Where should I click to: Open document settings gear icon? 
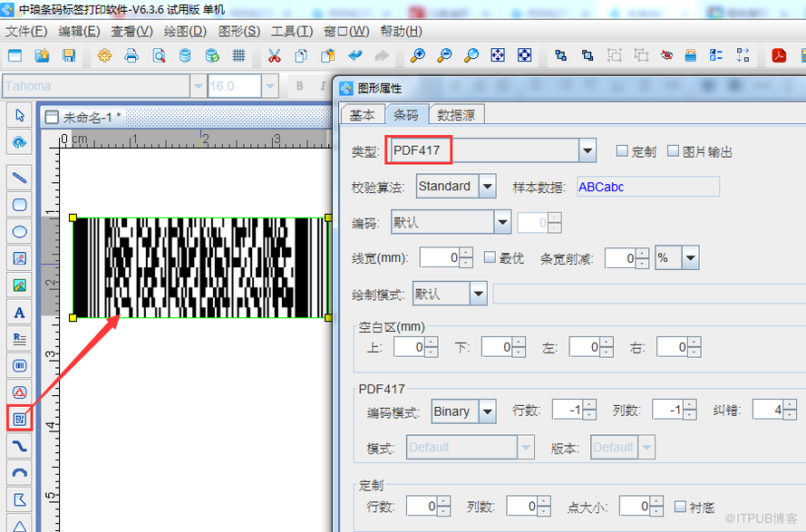click(x=104, y=56)
